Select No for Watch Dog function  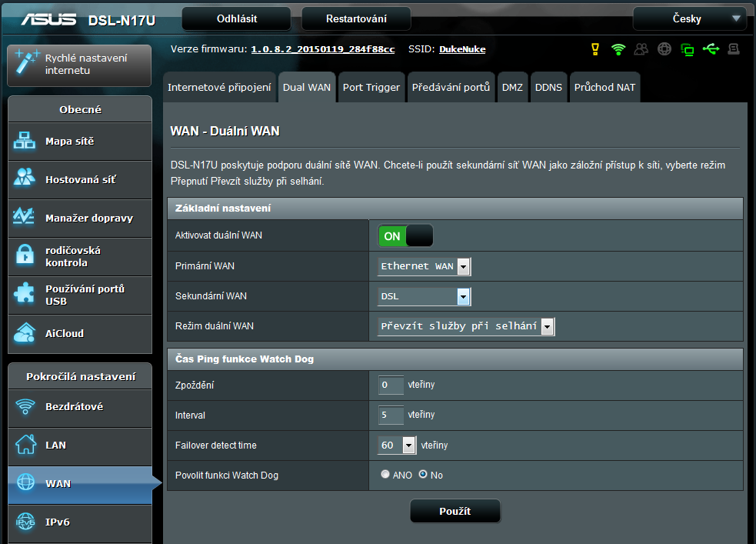[x=423, y=475]
